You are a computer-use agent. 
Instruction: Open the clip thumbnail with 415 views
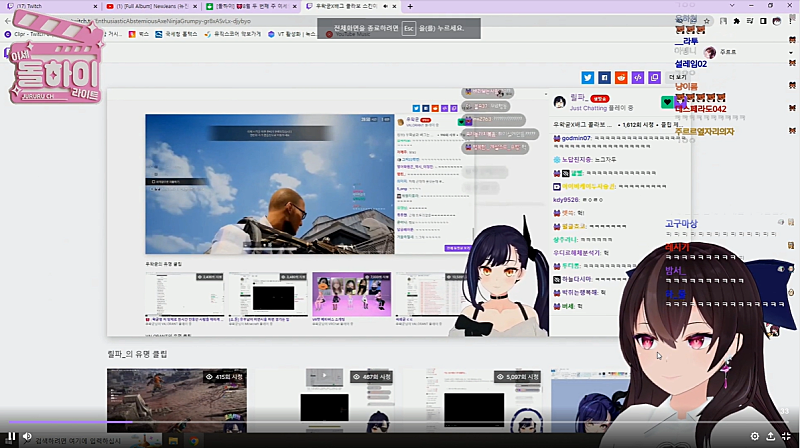177,395
